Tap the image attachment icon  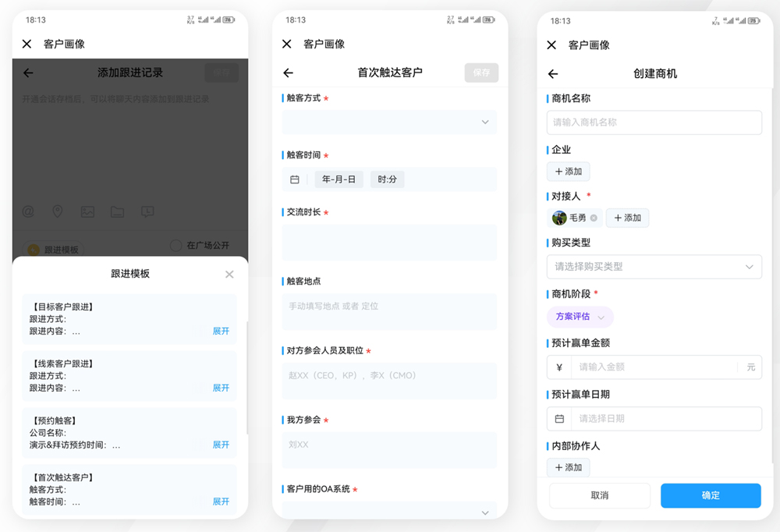click(x=87, y=211)
